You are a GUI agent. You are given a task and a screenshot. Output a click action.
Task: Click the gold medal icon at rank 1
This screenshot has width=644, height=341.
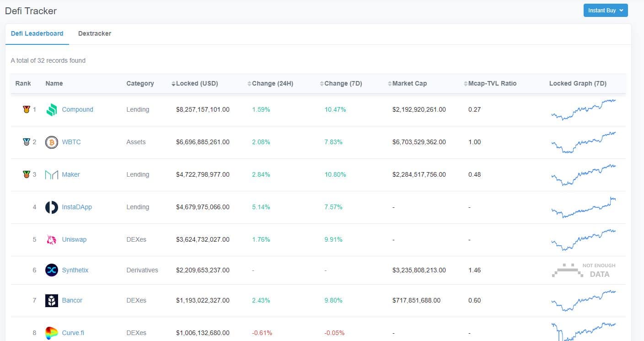26,110
